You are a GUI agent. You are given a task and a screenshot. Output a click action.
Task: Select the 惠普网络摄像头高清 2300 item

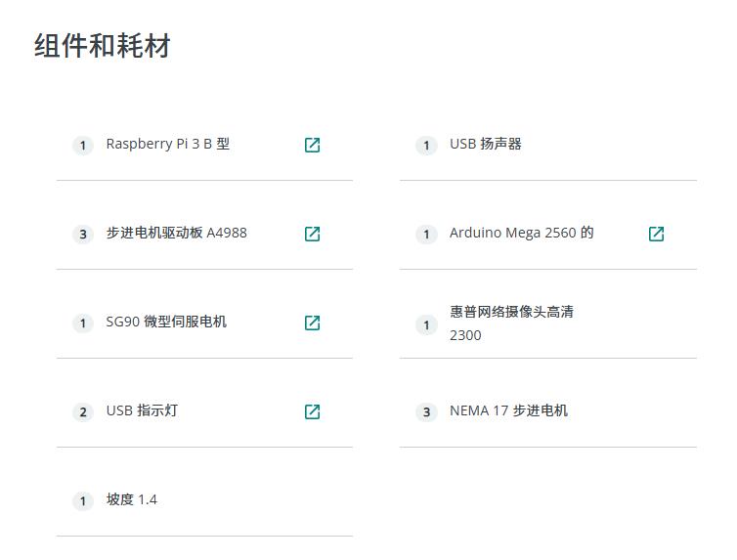click(x=511, y=323)
